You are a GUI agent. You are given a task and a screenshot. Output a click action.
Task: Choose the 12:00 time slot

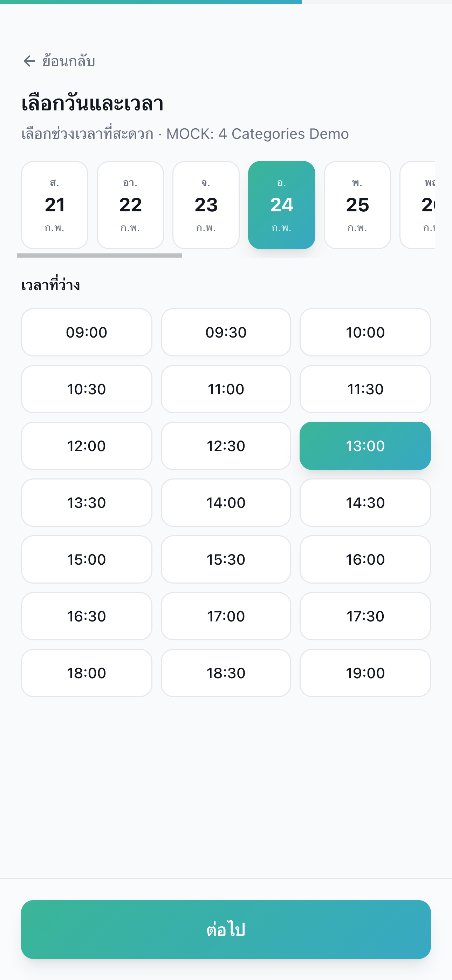click(86, 445)
